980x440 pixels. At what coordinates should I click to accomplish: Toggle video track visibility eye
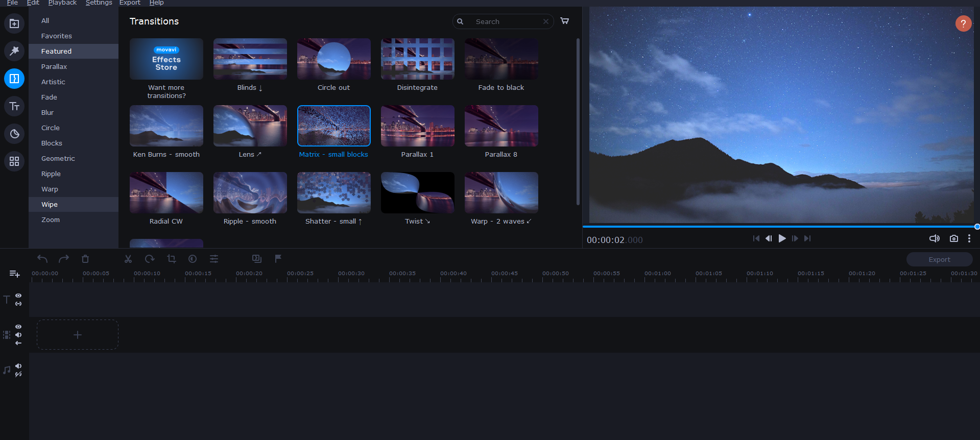[18, 327]
